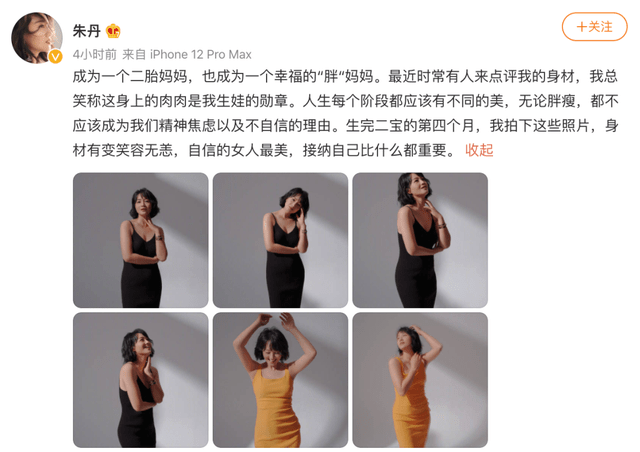The image size is (640, 452).
Task: Open the third photo looking upward
Action: 420,240
